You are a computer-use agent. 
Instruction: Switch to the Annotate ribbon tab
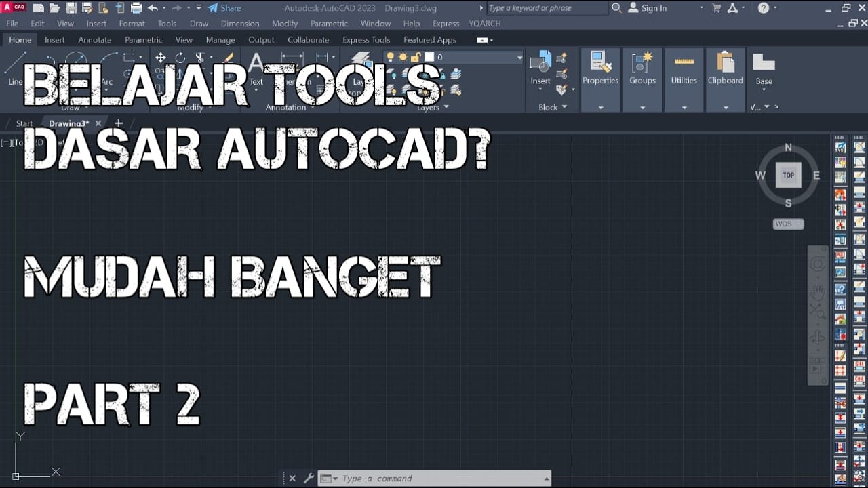click(x=95, y=40)
